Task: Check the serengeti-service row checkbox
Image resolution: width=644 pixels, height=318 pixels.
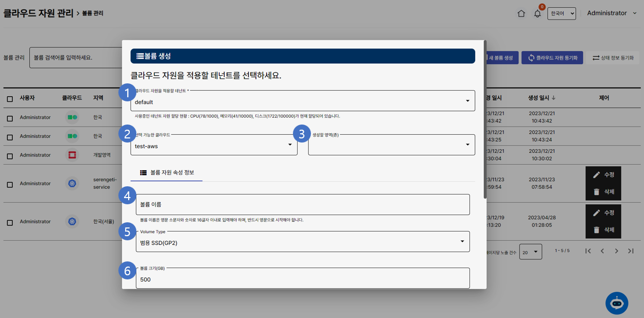Action: pos(10,185)
